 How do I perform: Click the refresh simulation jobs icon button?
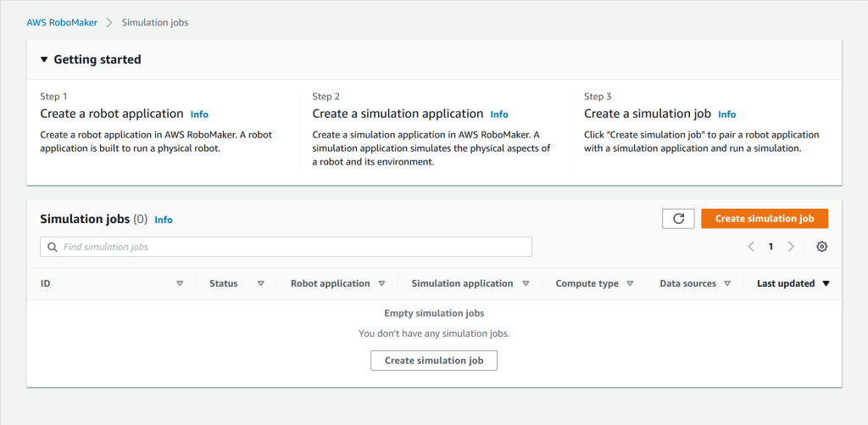[678, 219]
